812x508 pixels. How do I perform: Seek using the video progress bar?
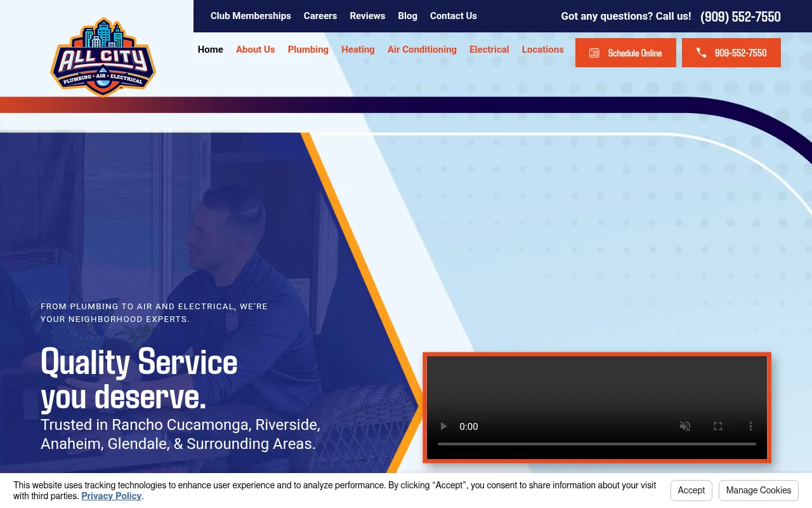597,444
